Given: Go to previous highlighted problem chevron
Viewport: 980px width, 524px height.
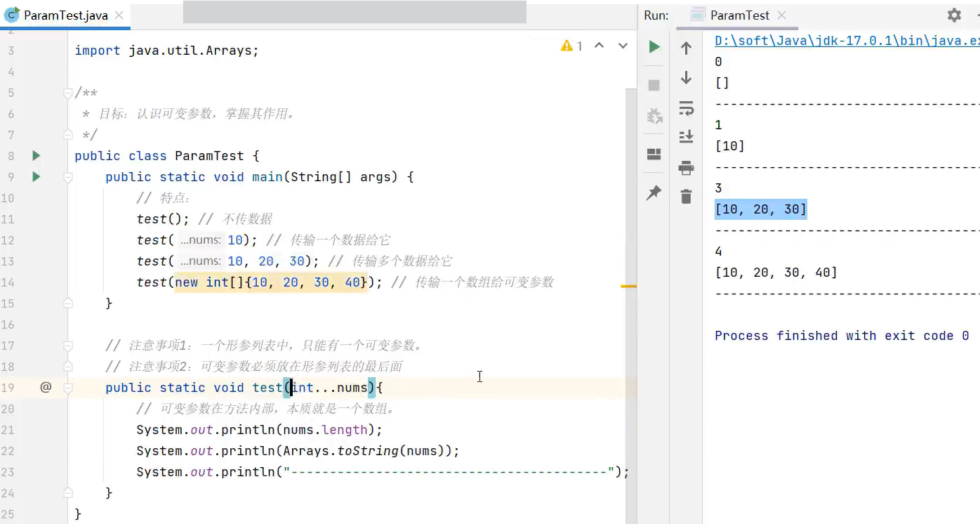Looking at the screenshot, I should [x=599, y=46].
